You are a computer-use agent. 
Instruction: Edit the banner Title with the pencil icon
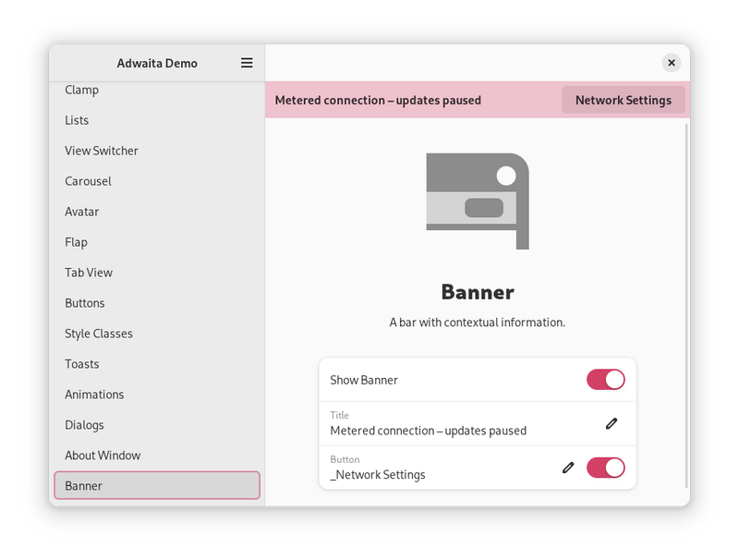pyautogui.click(x=612, y=423)
